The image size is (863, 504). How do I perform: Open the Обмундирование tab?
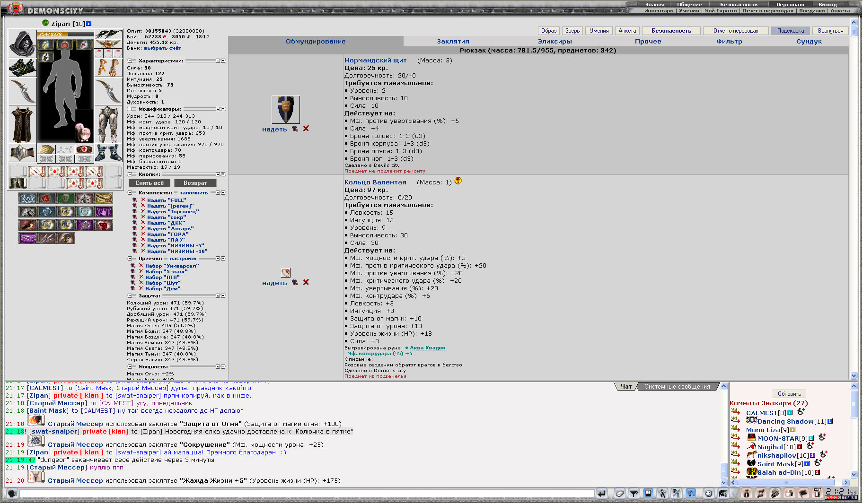316,42
